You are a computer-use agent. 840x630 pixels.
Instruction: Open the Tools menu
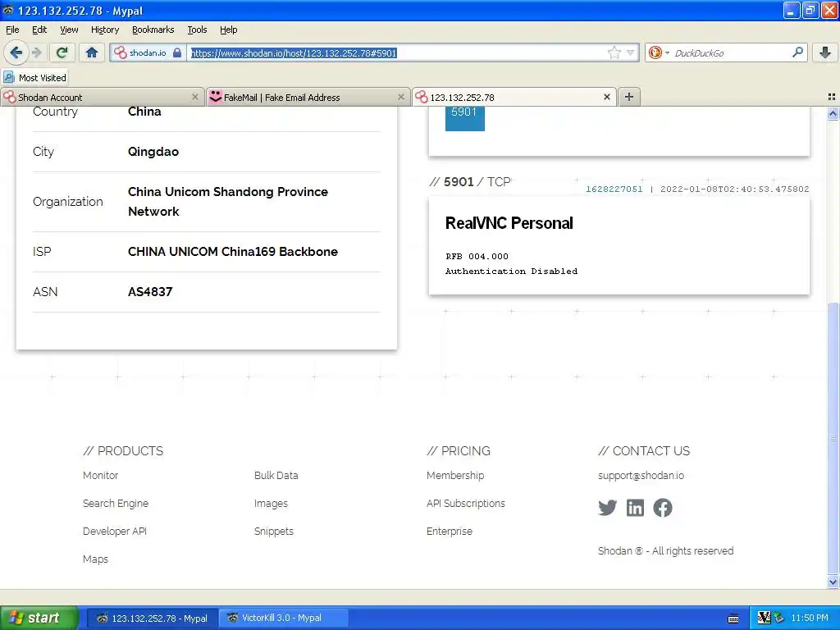click(197, 30)
